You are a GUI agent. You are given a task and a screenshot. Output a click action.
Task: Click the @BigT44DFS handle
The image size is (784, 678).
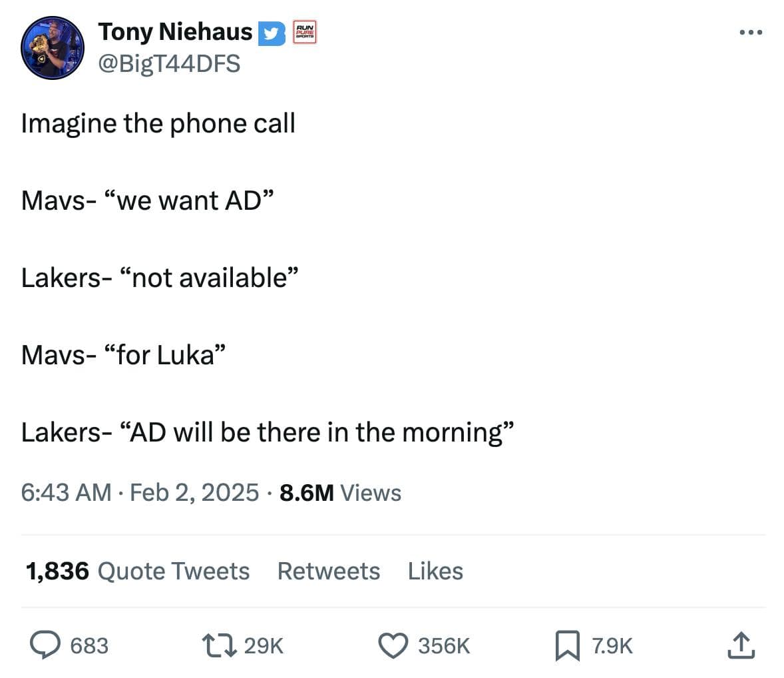pos(170,64)
